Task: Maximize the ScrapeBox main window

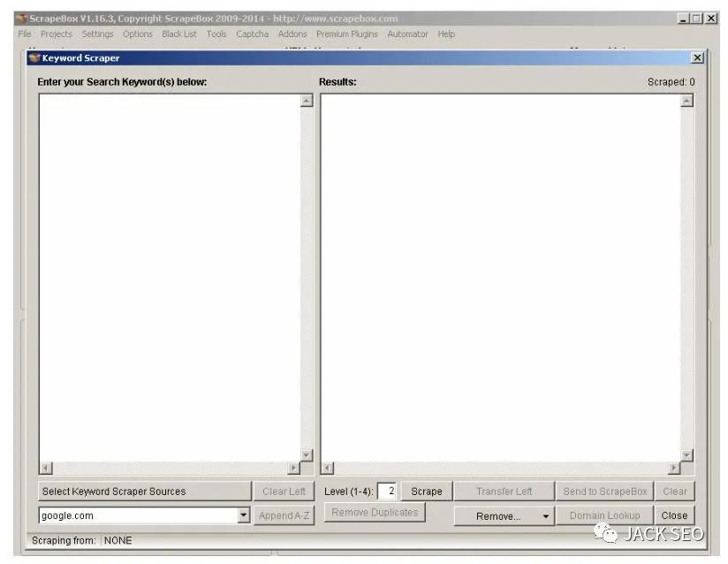Action: point(696,19)
